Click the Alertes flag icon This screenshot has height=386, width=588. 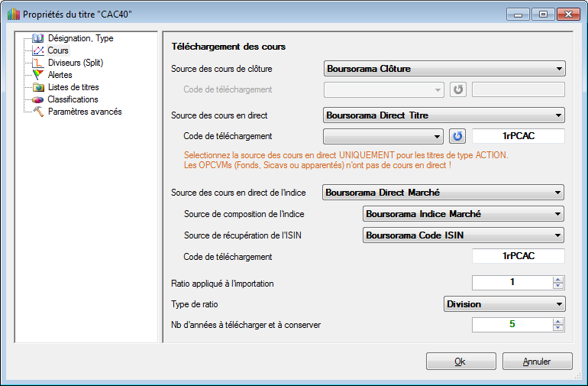tap(38, 75)
